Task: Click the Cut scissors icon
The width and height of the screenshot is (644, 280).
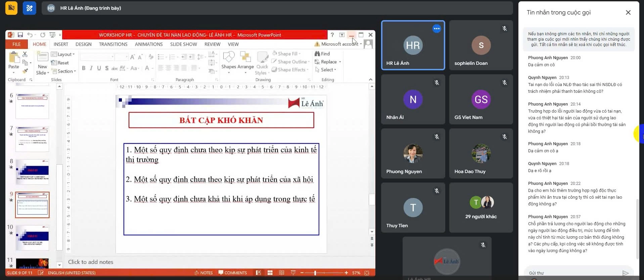Action: point(25,54)
